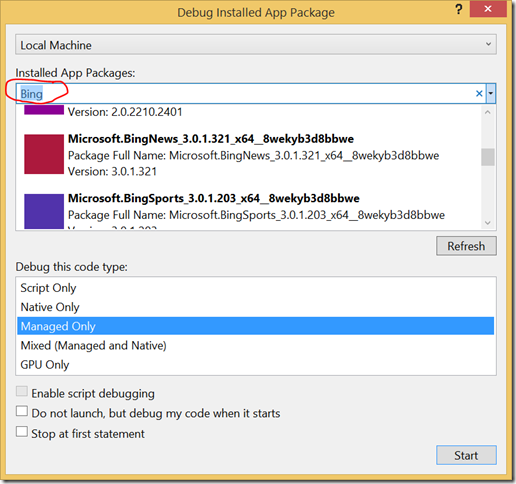Click the package list scroll up arrow
The width and height of the screenshot is (516, 484).
488,112
